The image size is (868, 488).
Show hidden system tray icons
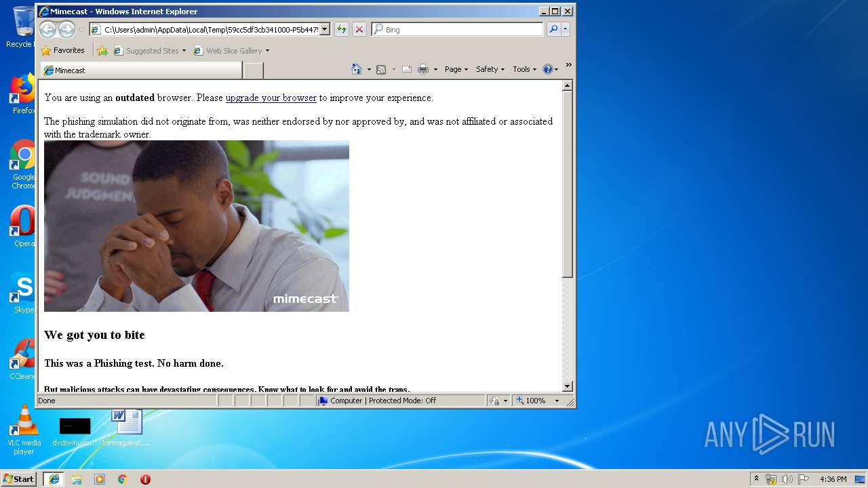coord(756,479)
